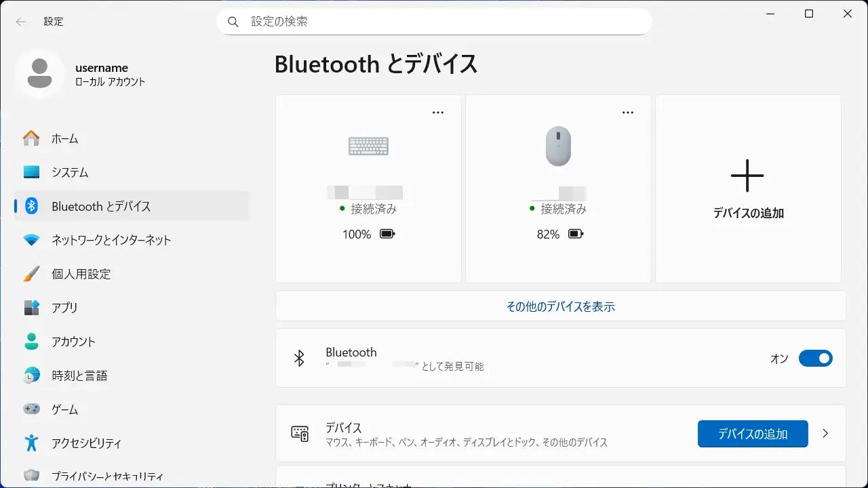The width and height of the screenshot is (868, 488).
Task: Click その他のデバイスを表示 link
Action: [x=560, y=306]
